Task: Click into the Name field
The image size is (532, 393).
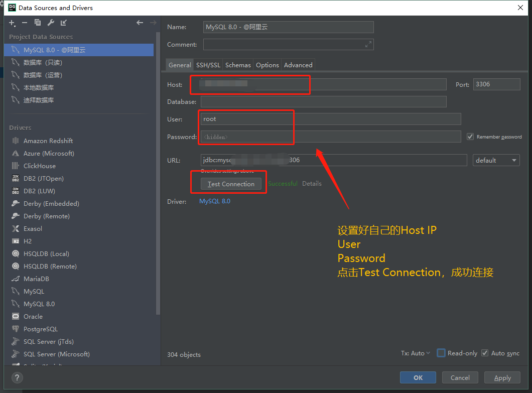Action: click(289, 27)
